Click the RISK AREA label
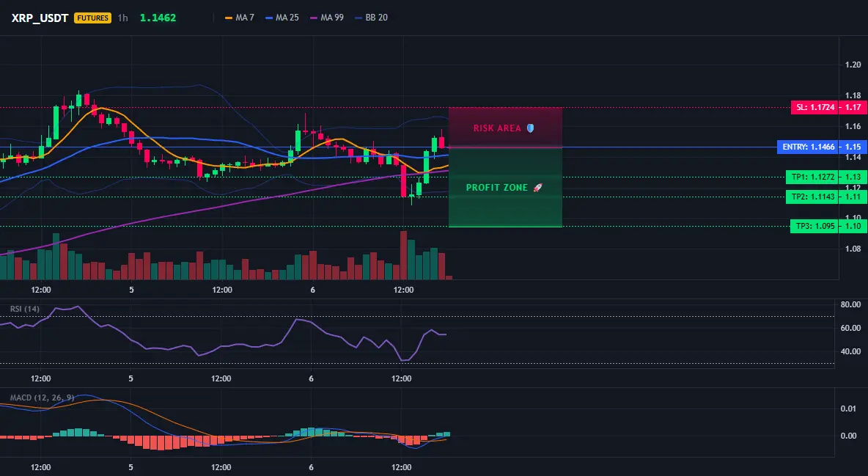Screen dimensions: 868x476 (497, 128)
